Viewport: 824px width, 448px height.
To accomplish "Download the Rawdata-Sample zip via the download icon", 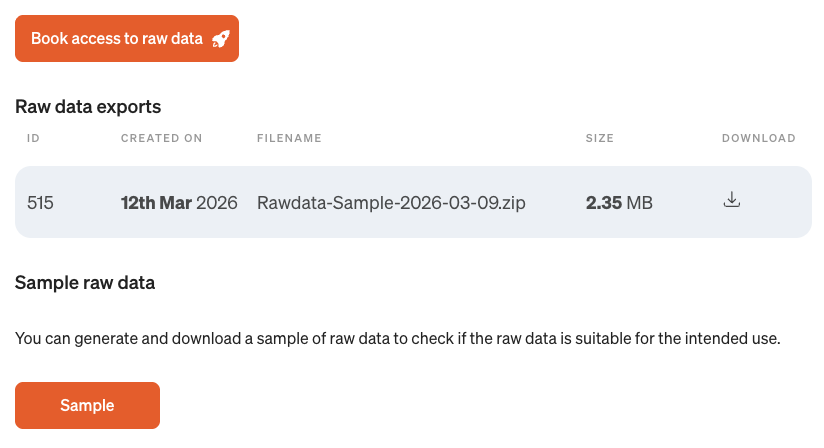I will click(x=731, y=200).
